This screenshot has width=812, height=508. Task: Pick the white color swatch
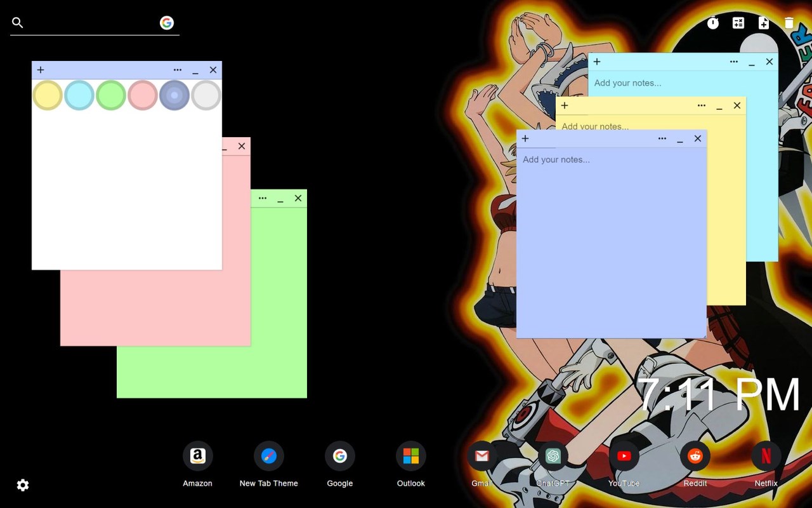(206, 95)
